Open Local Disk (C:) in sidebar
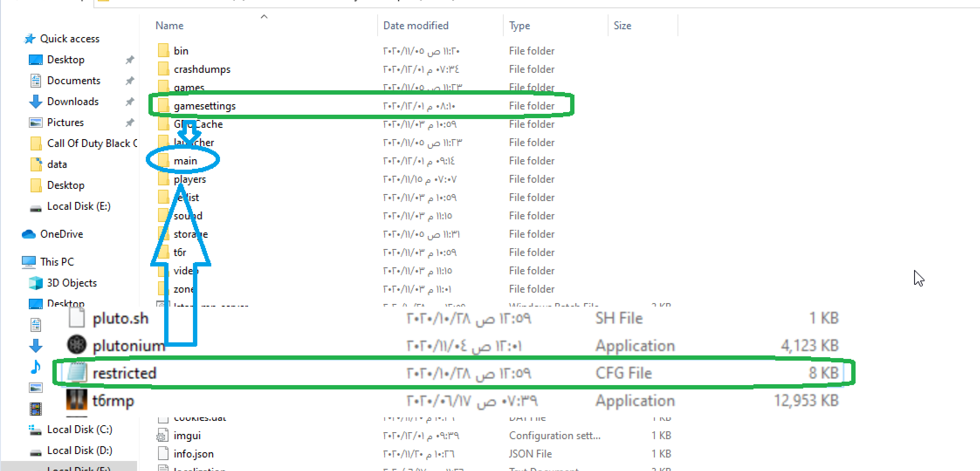 [x=79, y=430]
